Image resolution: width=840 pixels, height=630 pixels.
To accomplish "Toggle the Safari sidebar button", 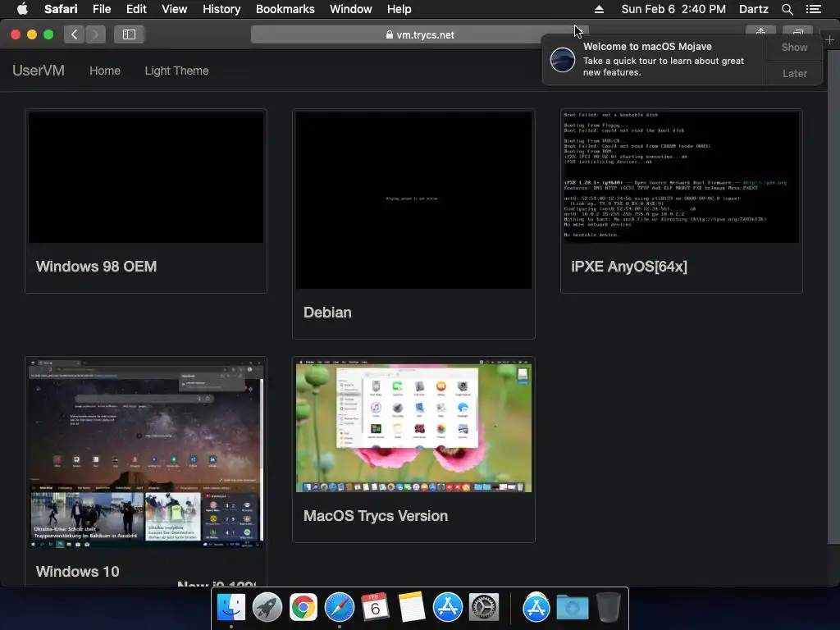I will [x=129, y=34].
